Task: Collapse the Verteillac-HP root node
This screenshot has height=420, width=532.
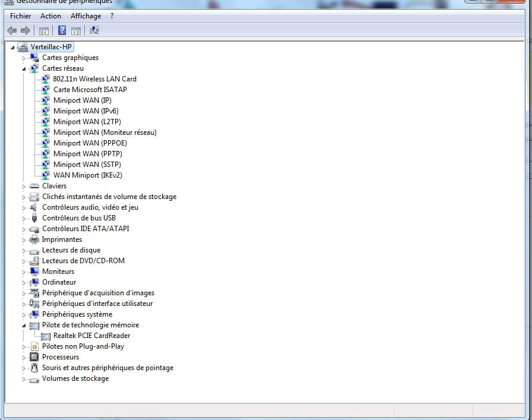Action: coord(12,48)
